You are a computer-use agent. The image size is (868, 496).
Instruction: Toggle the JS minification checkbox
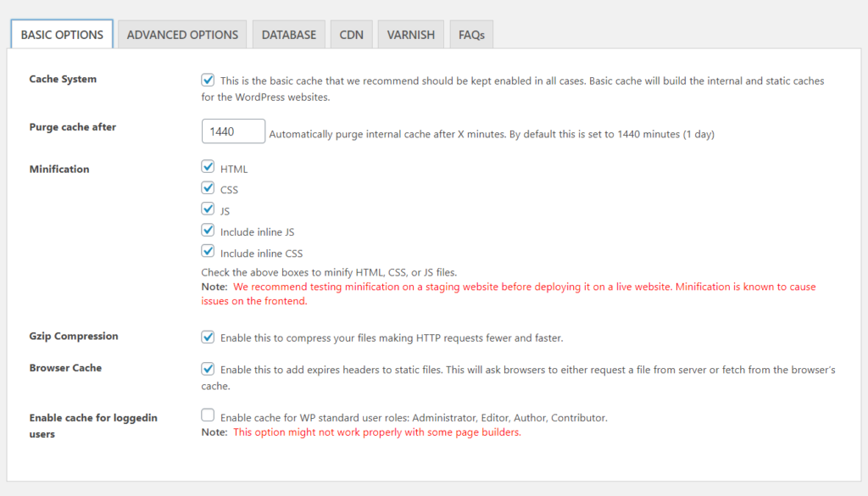[x=208, y=209]
